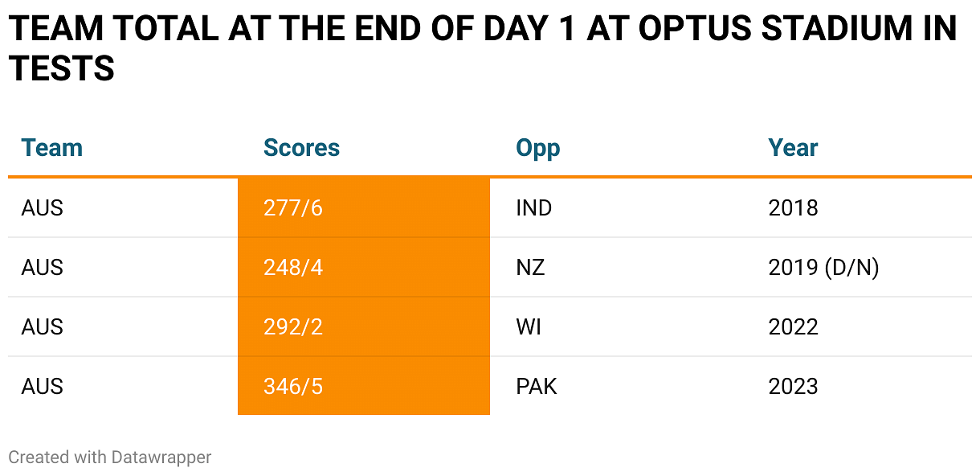Click AUS in the PAK row
The image size is (980, 476).
pos(43,387)
